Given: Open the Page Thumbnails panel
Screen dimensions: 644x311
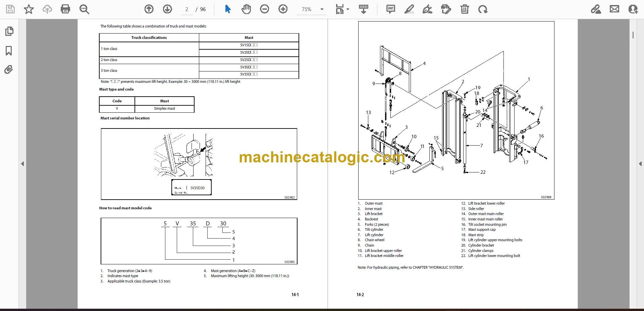Looking at the screenshot, I should pyautogui.click(x=9, y=31).
